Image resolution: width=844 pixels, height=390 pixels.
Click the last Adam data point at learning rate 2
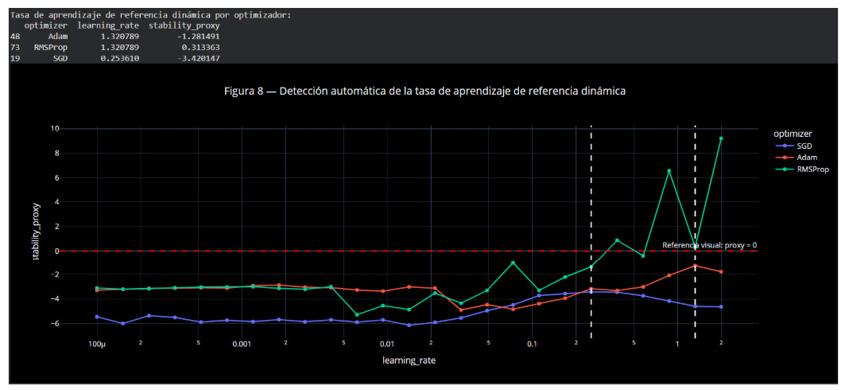[721, 272]
